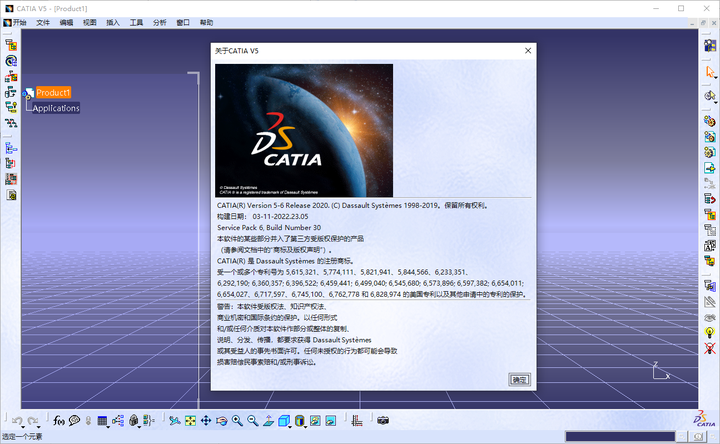The width and height of the screenshot is (720, 444).
Task: Click the knowledge tree network icon
Action: point(118,420)
